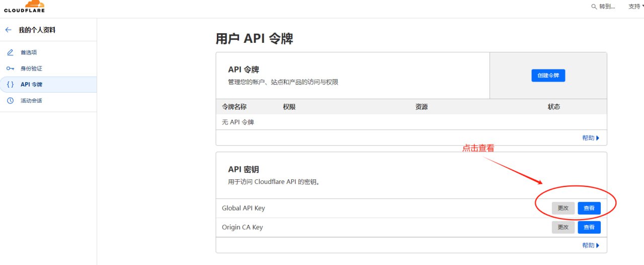644x265 pixels.
Task: Click the 令牌名称 column header
Action: 234,107
